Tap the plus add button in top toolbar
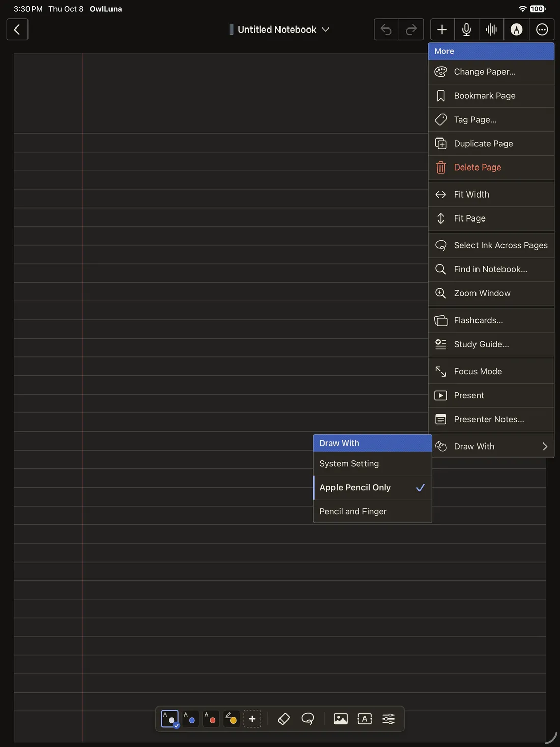The image size is (560, 747). point(442,30)
